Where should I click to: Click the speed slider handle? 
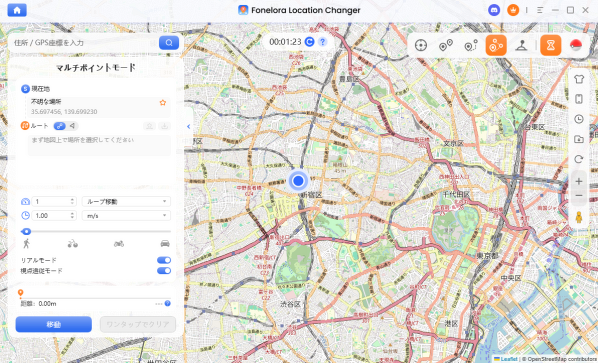click(26, 231)
